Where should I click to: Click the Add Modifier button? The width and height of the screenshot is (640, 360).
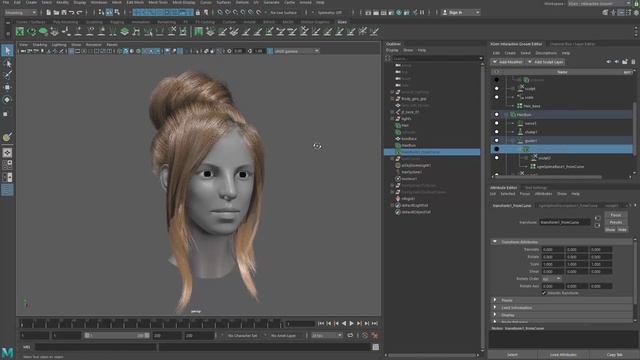[x=507, y=62]
